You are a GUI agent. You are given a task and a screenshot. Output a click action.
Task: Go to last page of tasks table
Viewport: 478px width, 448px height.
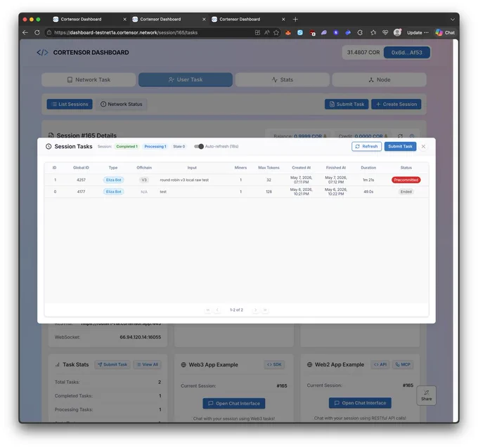point(265,310)
